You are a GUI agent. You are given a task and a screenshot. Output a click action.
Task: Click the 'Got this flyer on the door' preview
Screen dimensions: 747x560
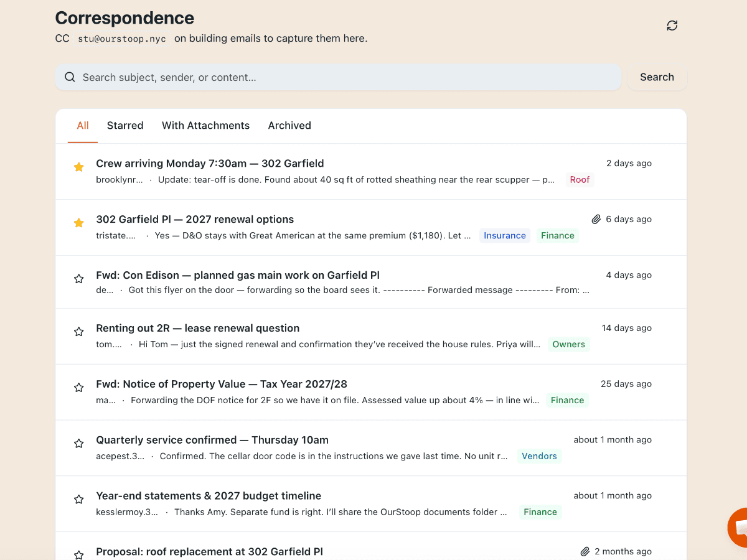(x=359, y=290)
